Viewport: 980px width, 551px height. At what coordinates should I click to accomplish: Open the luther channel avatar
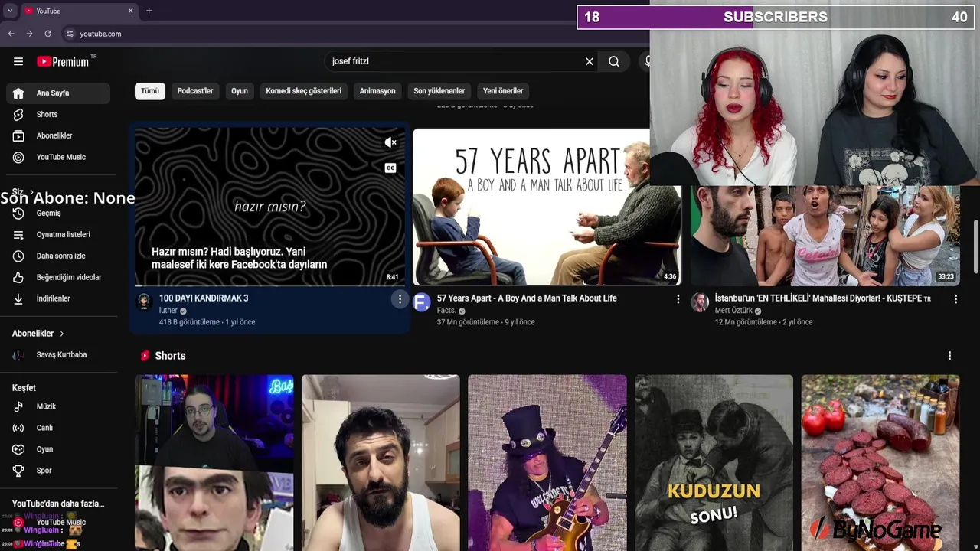[x=144, y=302]
